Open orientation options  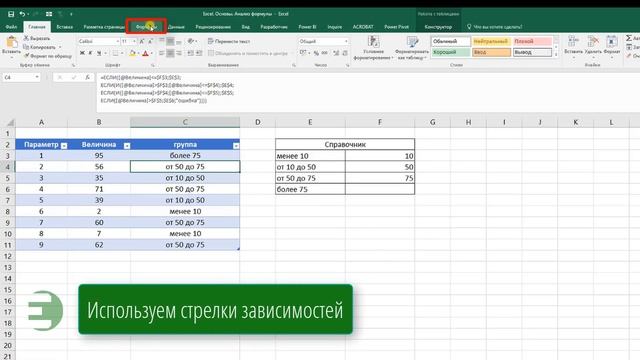point(191,41)
